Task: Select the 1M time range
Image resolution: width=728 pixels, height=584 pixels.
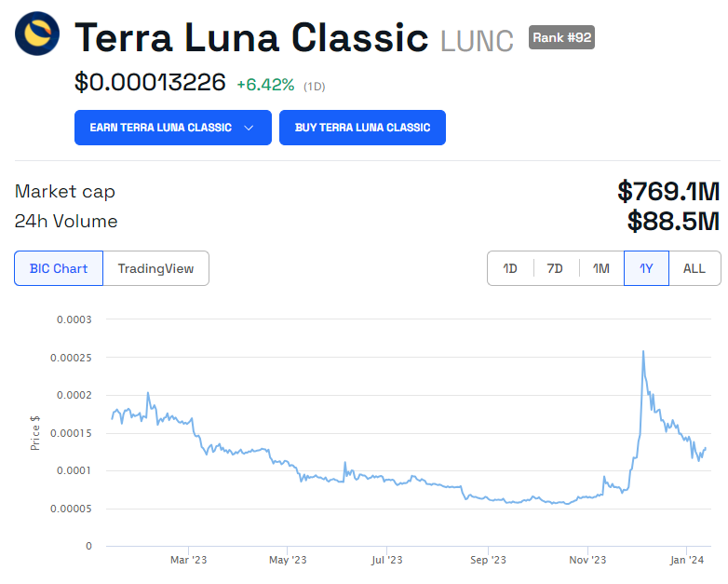Action: (600, 268)
